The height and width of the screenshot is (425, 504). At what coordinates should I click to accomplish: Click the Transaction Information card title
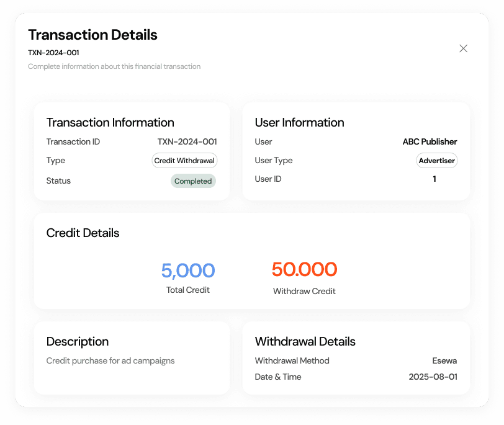pos(110,122)
